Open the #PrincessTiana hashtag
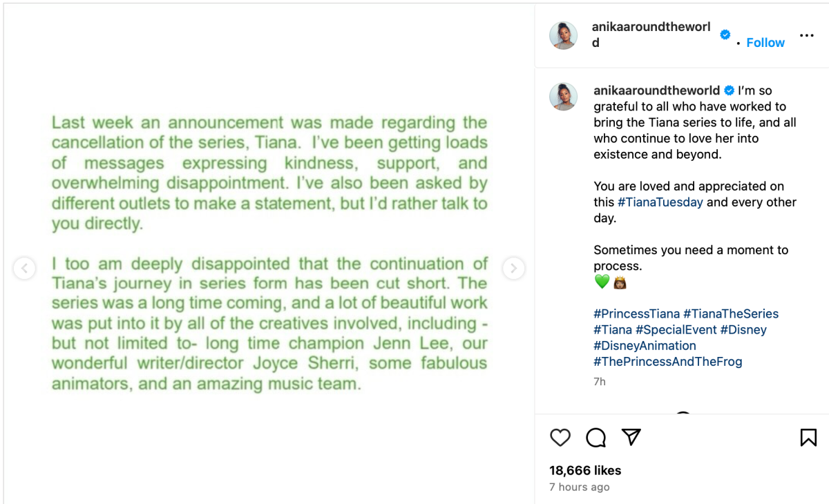 tap(636, 313)
